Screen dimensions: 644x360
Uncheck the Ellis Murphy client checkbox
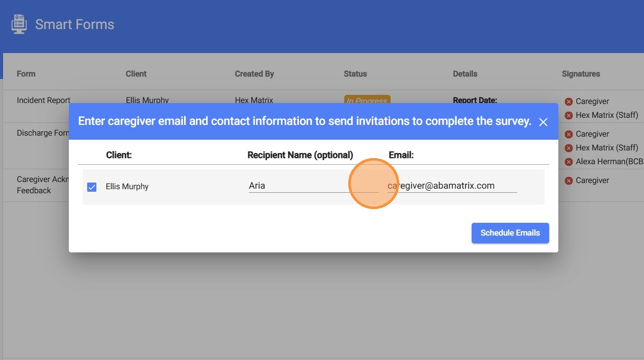(x=92, y=187)
